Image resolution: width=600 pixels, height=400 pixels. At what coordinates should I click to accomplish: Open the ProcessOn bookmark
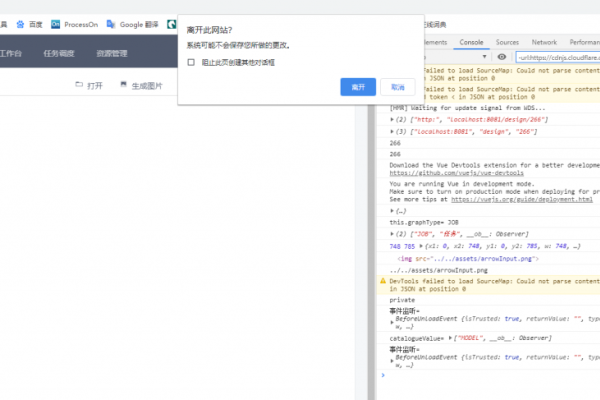80,22
